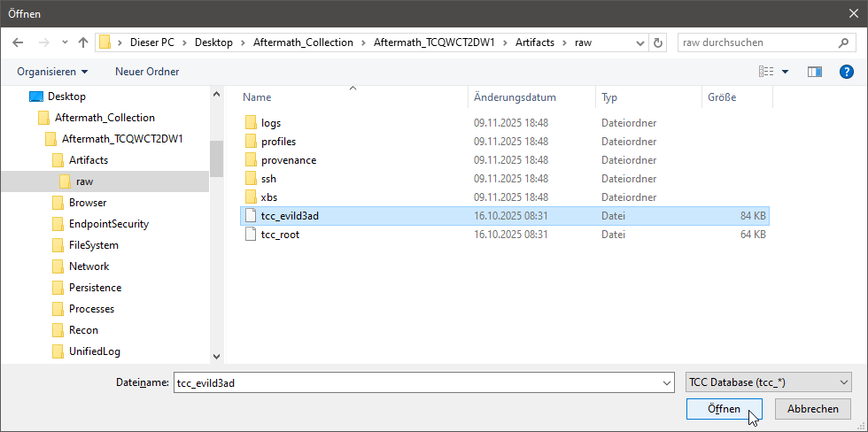Image resolution: width=868 pixels, height=432 pixels.
Task: Click the Öffnen button
Action: [x=724, y=409]
